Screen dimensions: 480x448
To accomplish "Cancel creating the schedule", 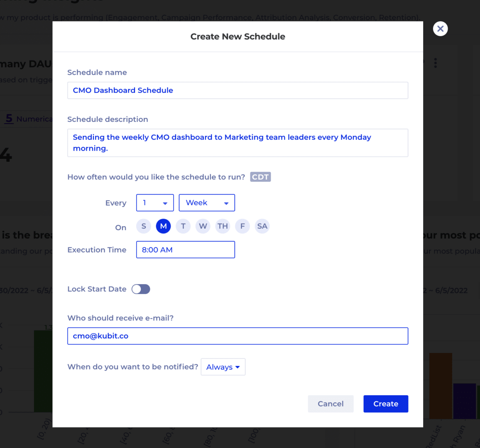I will click(x=331, y=404).
